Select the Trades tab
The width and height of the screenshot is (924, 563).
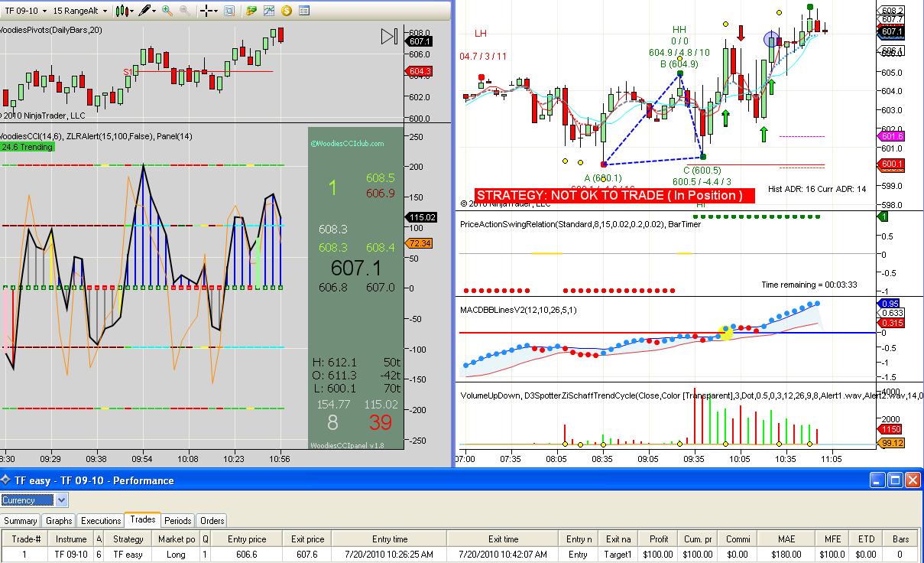click(143, 519)
